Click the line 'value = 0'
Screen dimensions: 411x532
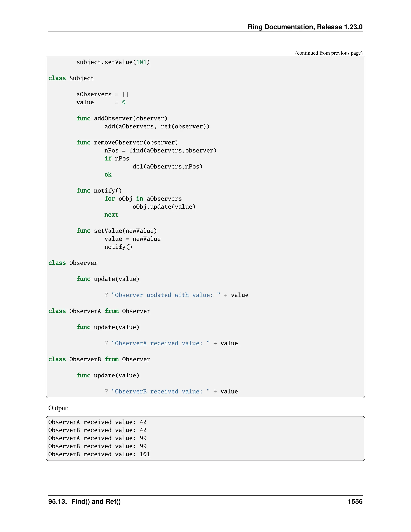pyautogui.click(x=101, y=102)
